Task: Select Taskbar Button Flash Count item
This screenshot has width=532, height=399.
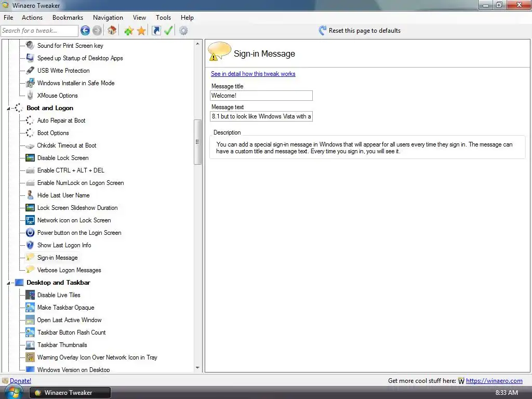Action: [x=71, y=332]
